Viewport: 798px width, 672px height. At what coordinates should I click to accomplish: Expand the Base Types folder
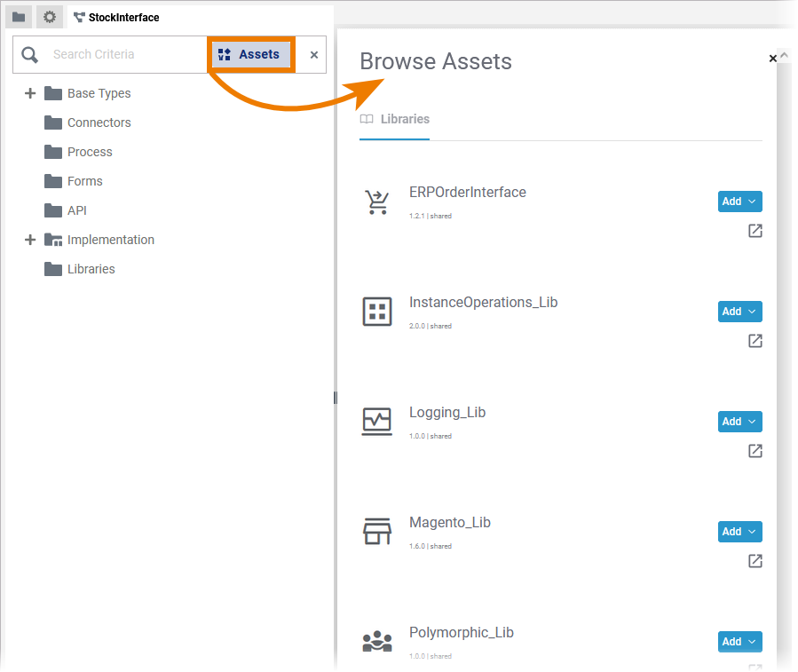30,93
